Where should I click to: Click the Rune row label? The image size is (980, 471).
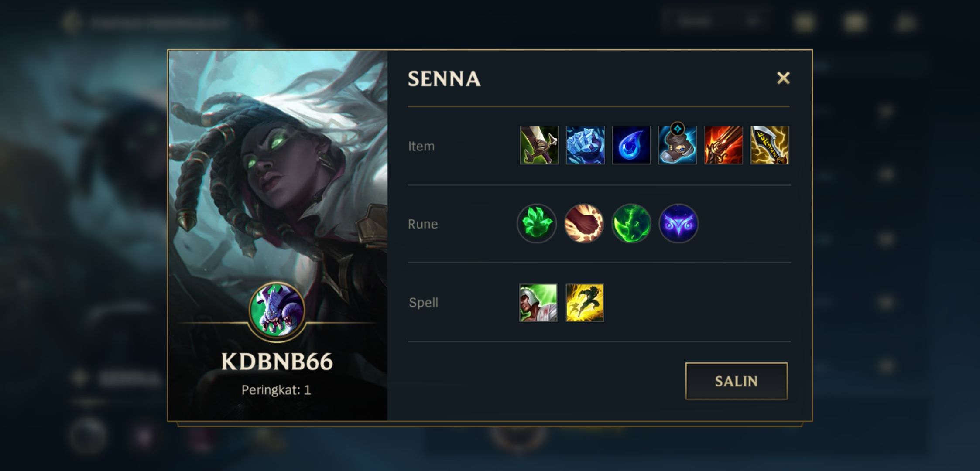pos(422,224)
